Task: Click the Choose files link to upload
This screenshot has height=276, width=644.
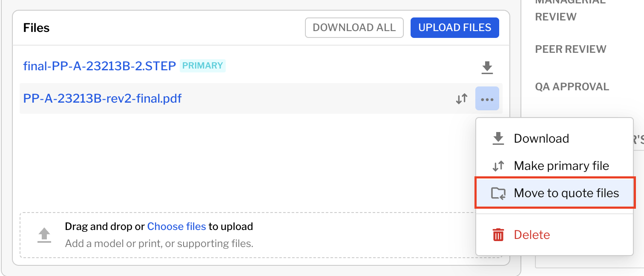Action: tap(176, 226)
